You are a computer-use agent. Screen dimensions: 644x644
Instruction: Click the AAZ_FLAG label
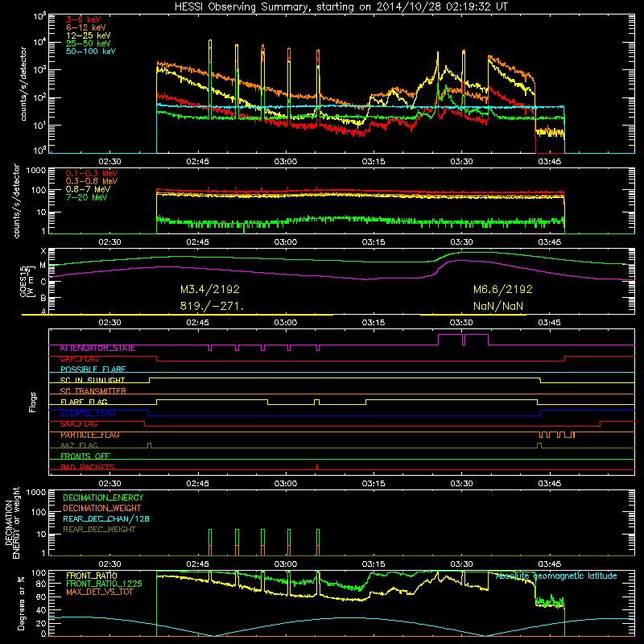[x=79, y=445]
